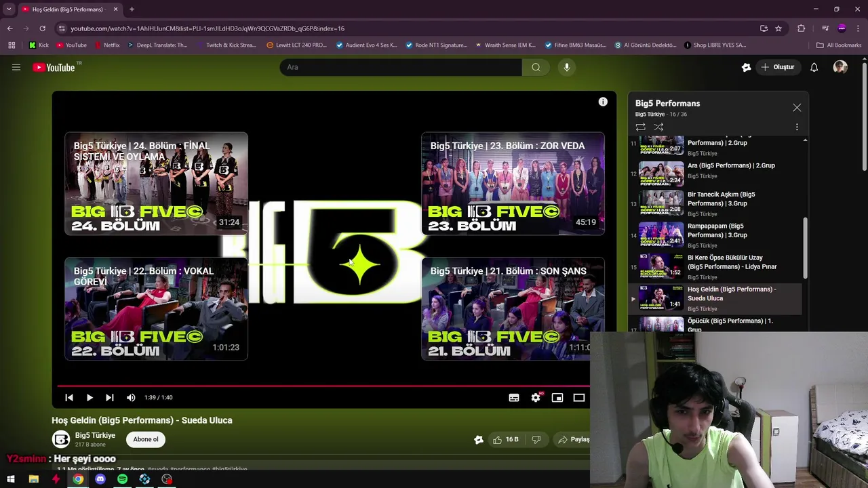Image resolution: width=868 pixels, height=488 pixels.
Task: Toggle playlist loop
Action: pyautogui.click(x=640, y=127)
